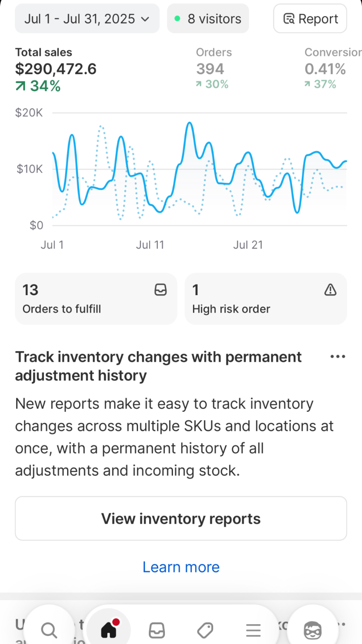Open the three-dot menu on inventory card
Screen dimensions: 362x644
tap(337, 356)
